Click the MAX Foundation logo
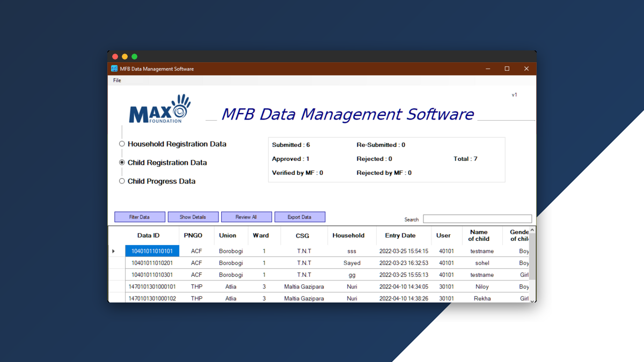The height and width of the screenshot is (362, 644). (x=158, y=109)
